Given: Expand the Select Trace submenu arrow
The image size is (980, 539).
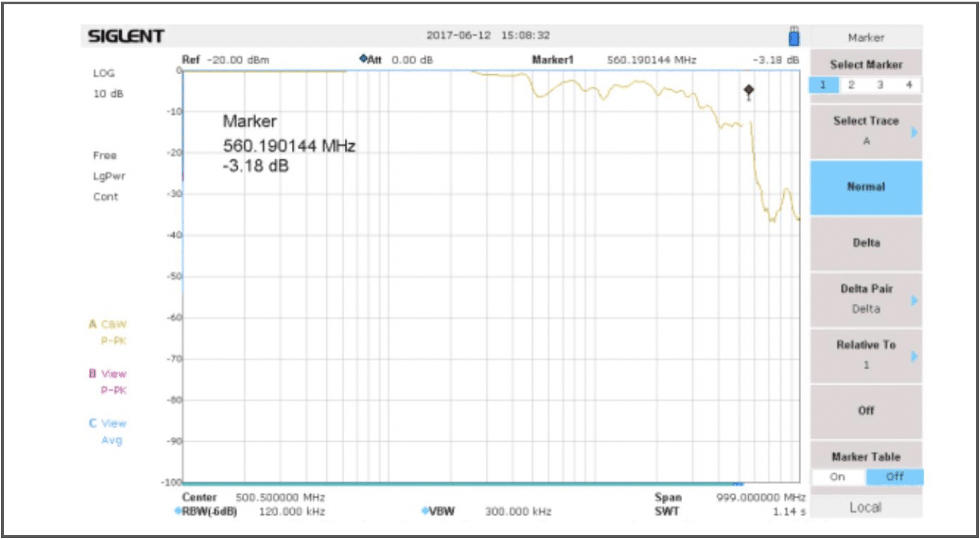Looking at the screenshot, I should pos(914,132).
